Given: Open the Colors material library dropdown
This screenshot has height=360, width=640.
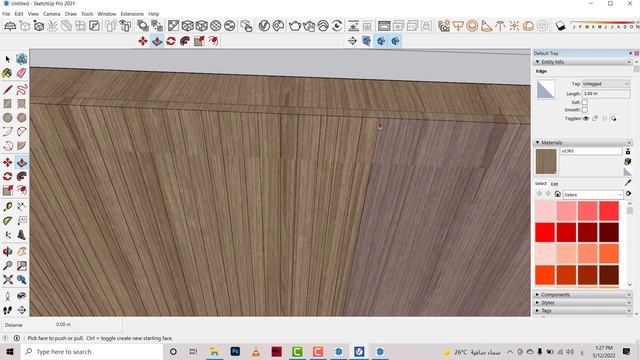Looking at the screenshot, I should coord(593,195).
